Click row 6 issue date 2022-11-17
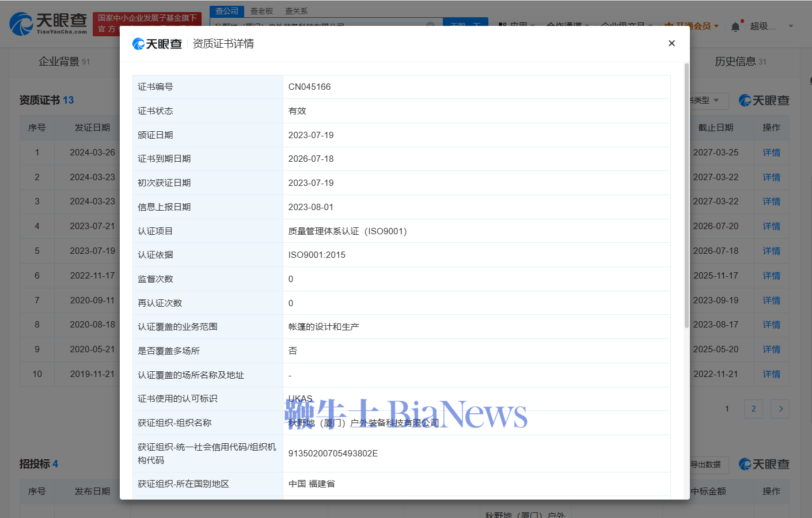The image size is (812, 518). tap(92, 276)
